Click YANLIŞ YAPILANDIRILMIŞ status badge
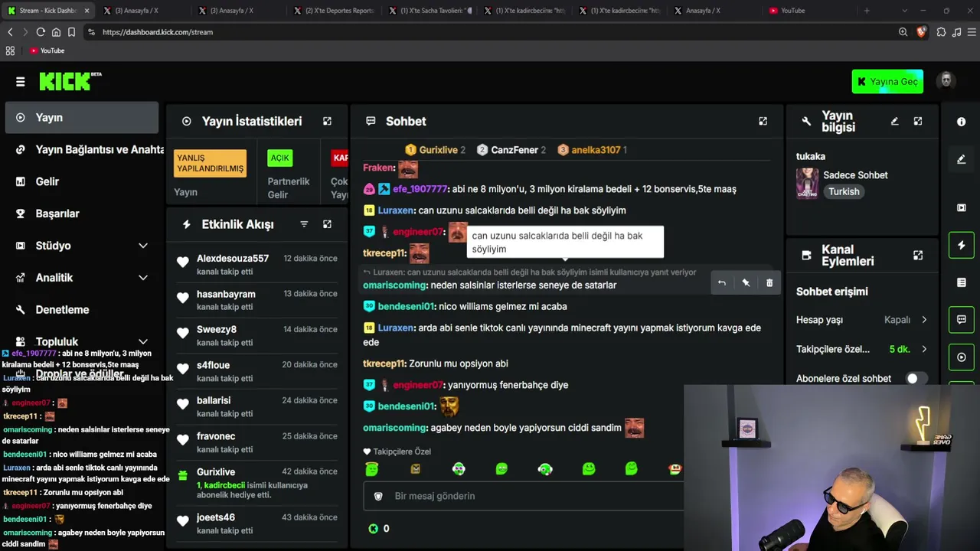The image size is (980, 551). coord(211,163)
